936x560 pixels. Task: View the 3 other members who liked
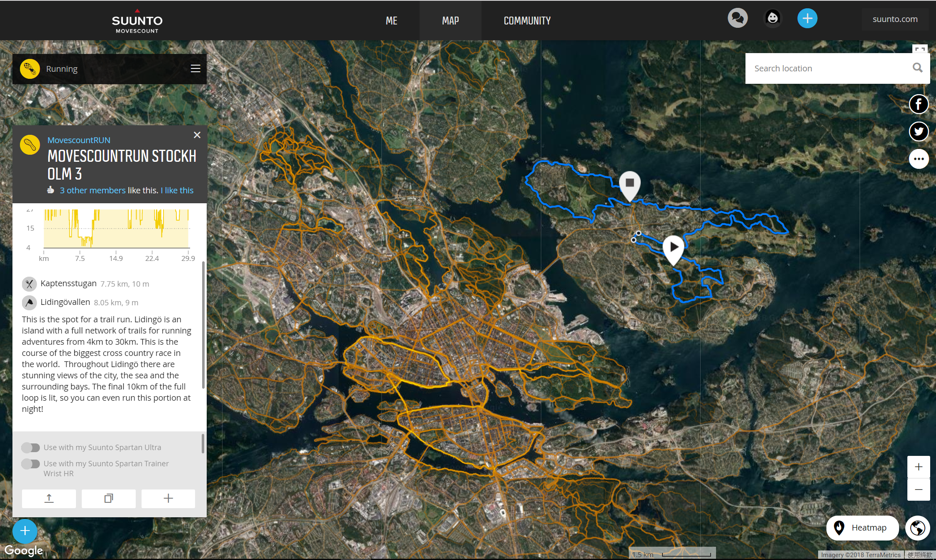click(x=93, y=190)
